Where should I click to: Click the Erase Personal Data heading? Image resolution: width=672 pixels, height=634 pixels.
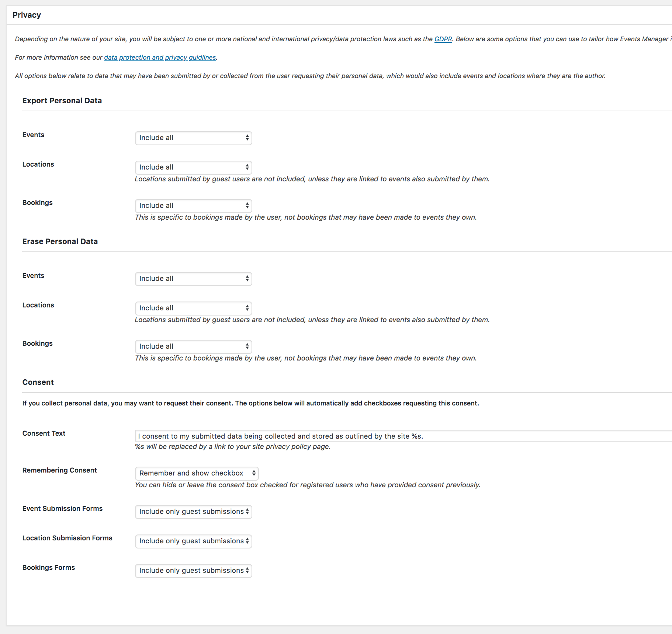tap(60, 241)
